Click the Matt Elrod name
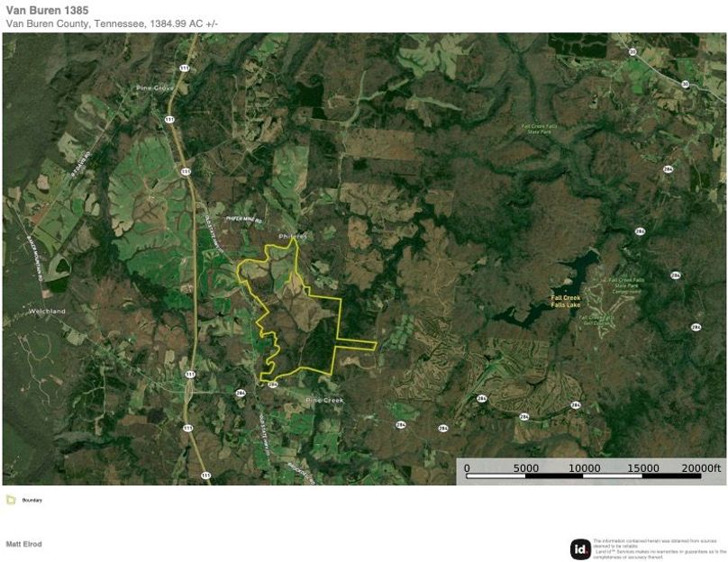Image resolution: width=728 pixels, height=562 pixels. pos(23,544)
